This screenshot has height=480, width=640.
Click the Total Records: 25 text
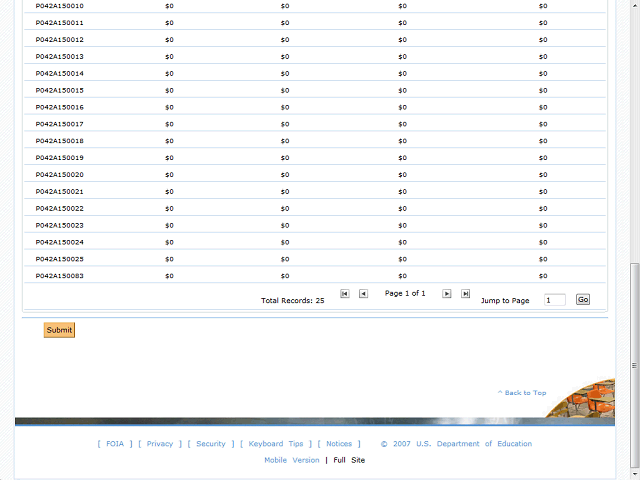[293, 300]
